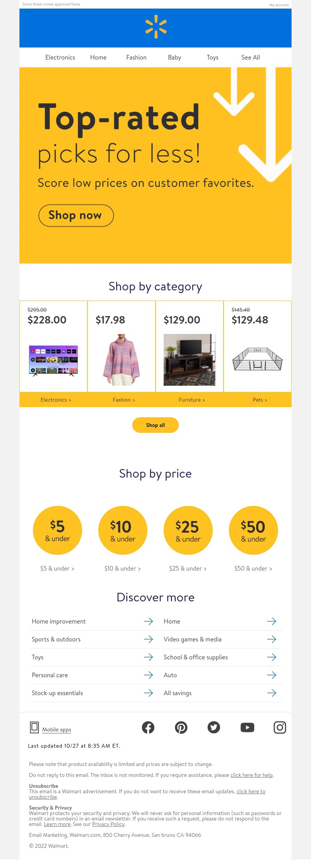
Task: Select the $25 & under circle
Action: coord(188,530)
